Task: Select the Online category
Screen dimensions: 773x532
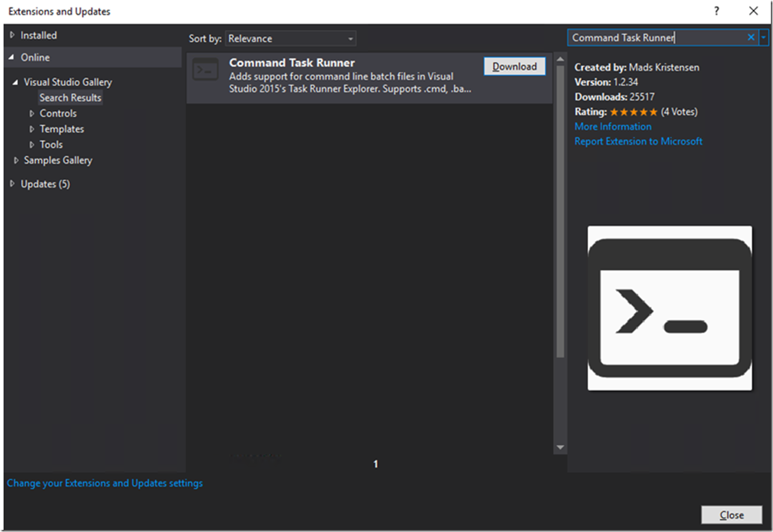Action: [x=35, y=57]
